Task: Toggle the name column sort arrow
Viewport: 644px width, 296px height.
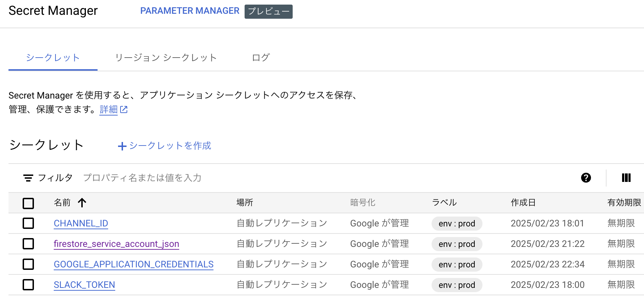Action: click(x=82, y=203)
